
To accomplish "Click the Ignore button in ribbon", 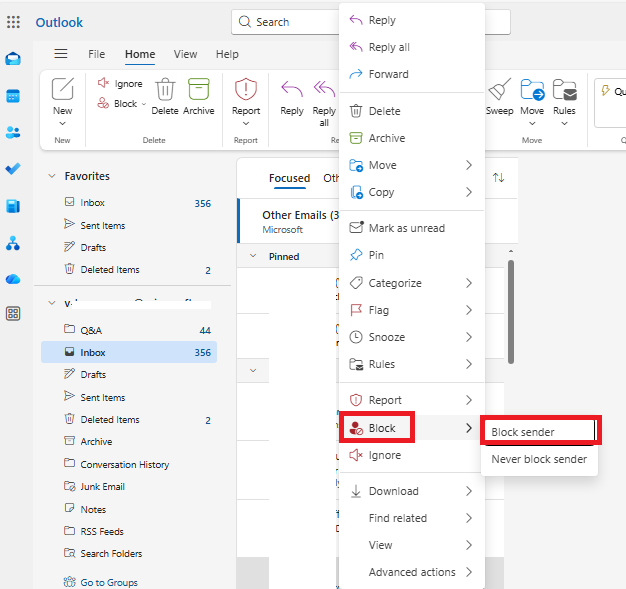I will tap(120, 83).
